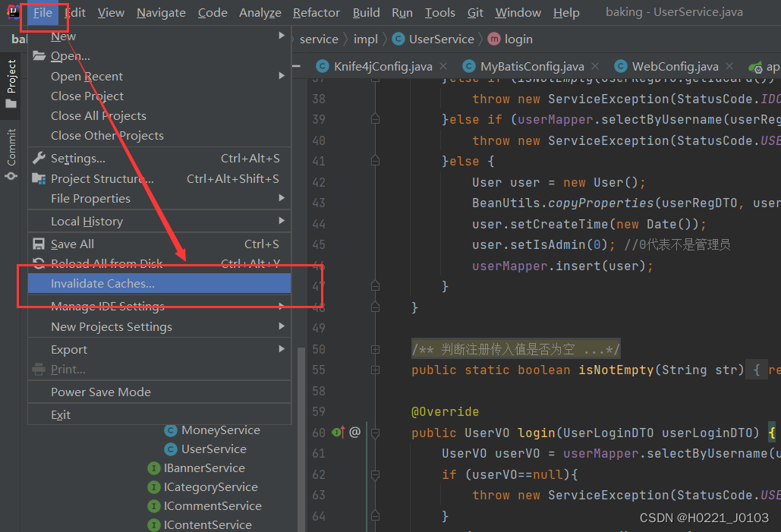Expand the New submenu
The height and width of the screenshot is (532, 781).
(x=63, y=36)
